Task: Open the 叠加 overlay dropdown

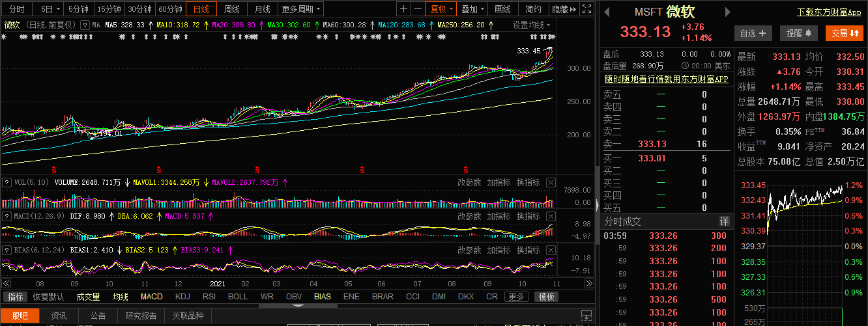Action: (473, 9)
